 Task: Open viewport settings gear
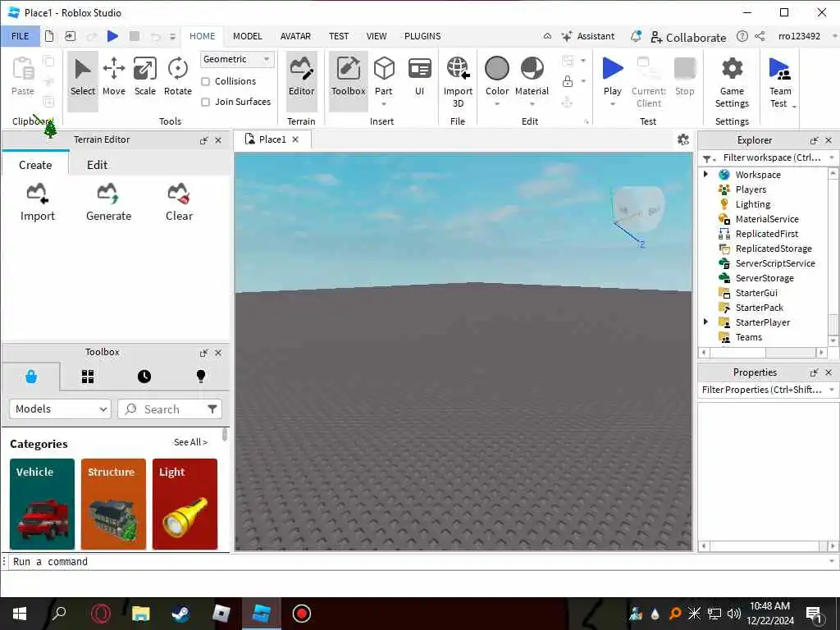coord(683,139)
